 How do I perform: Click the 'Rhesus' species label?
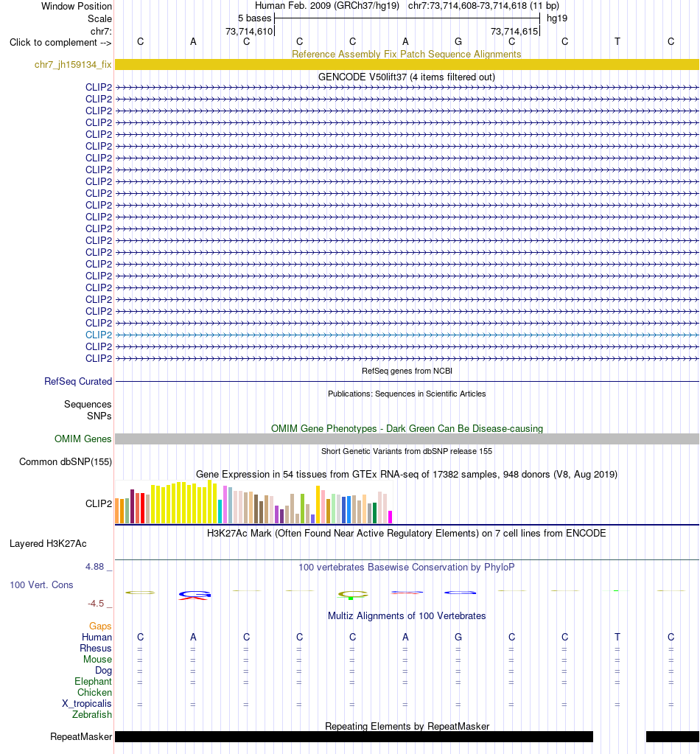click(96, 648)
